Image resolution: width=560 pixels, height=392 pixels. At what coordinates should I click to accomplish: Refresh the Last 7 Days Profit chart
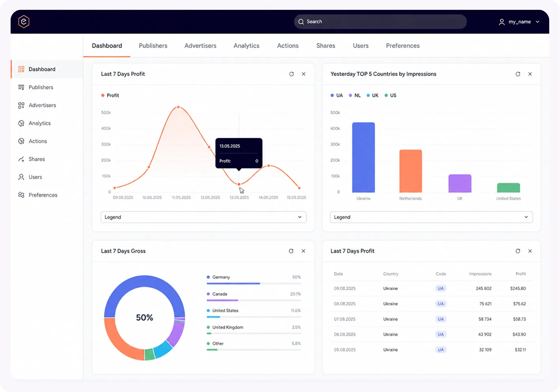pyautogui.click(x=292, y=74)
